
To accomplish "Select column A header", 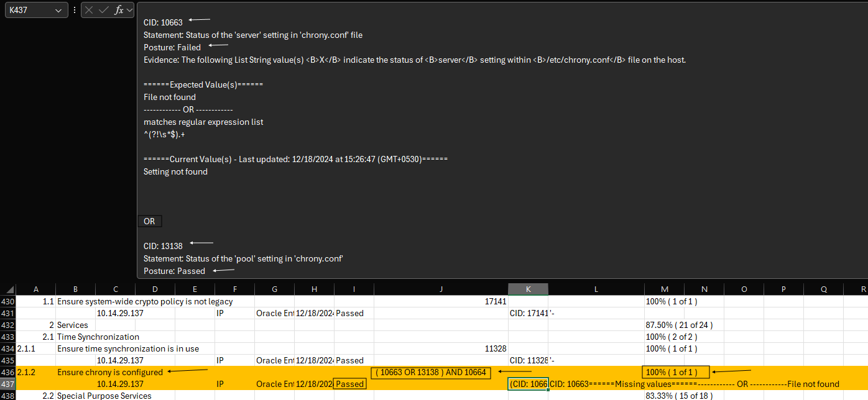I will click(x=35, y=289).
